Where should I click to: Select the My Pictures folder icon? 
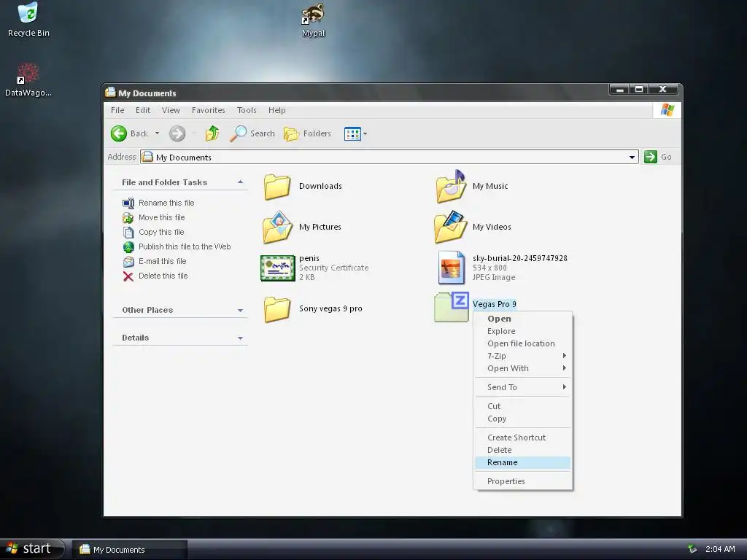(x=276, y=227)
